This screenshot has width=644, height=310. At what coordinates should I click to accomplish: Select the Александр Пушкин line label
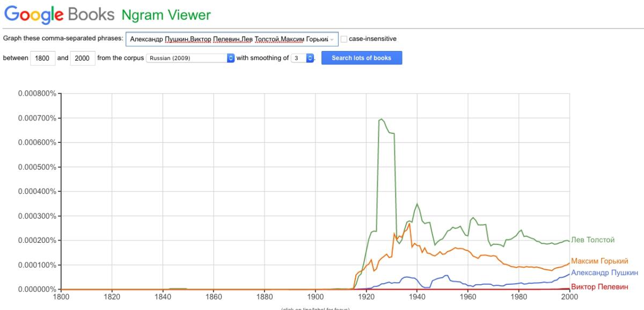click(x=604, y=273)
